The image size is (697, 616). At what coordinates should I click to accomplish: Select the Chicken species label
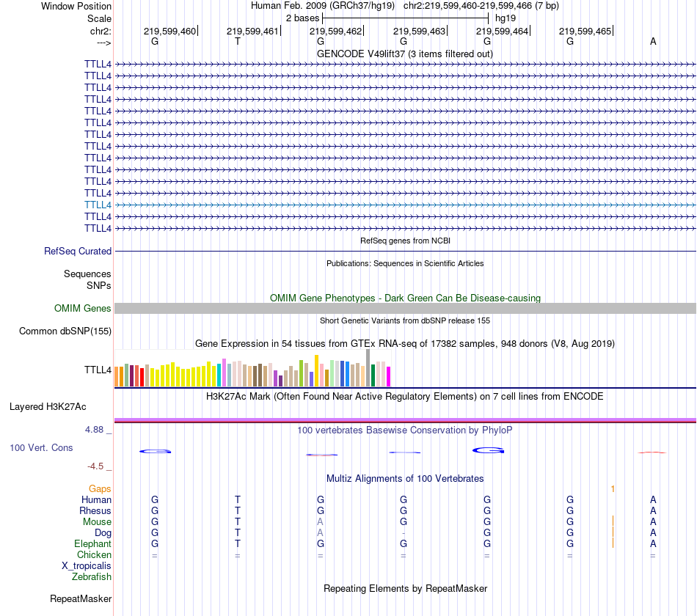click(94, 555)
